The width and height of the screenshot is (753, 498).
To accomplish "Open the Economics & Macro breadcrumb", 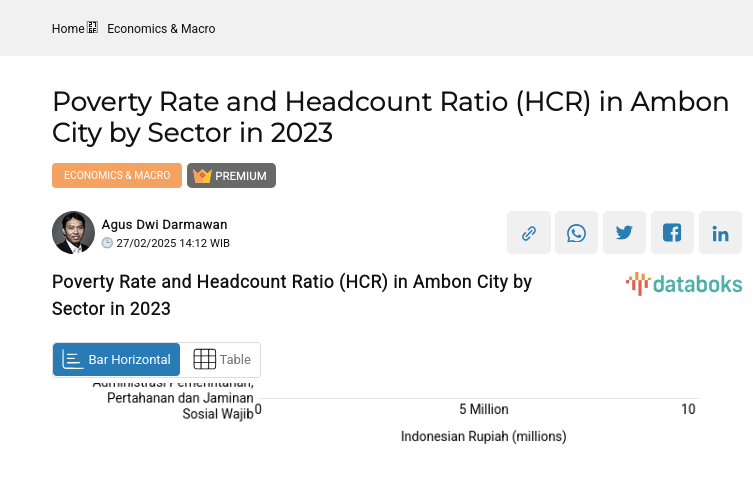I will click(x=161, y=29).
